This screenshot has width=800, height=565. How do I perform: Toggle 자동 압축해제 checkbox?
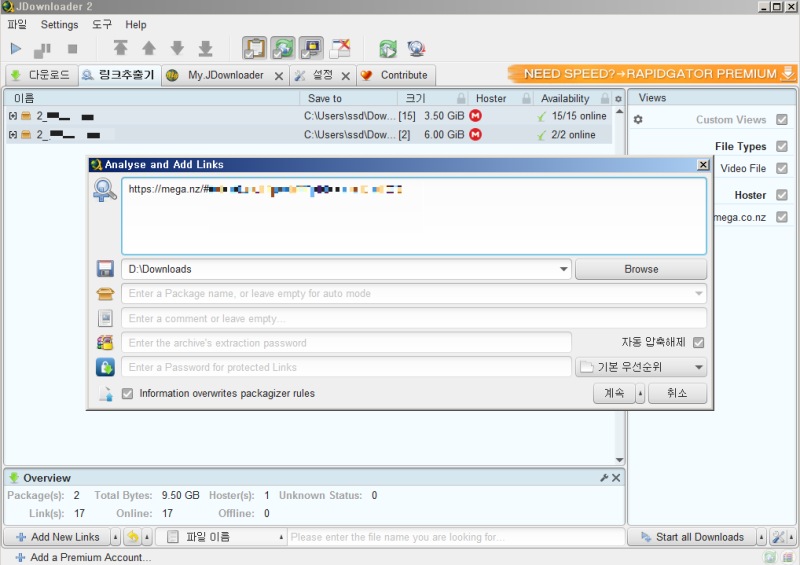point(698,342)
